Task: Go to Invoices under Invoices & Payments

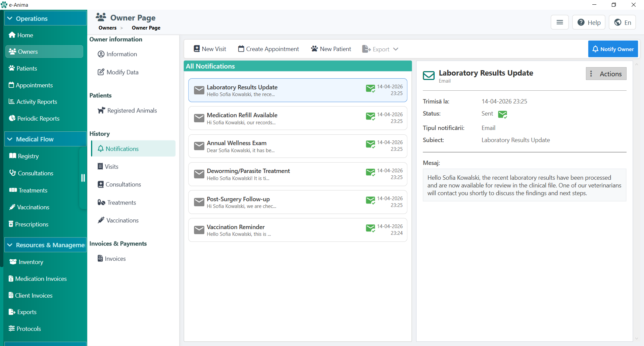Action: point(112,259)
